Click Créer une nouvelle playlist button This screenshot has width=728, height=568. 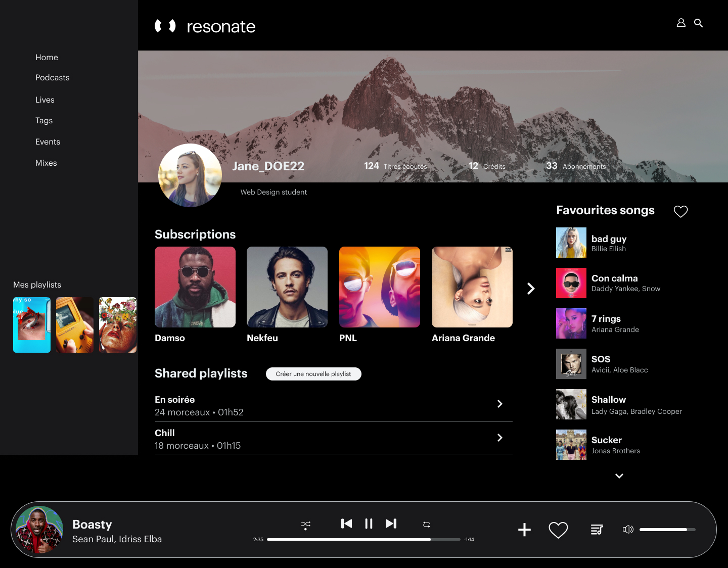(x=313, y=374)
